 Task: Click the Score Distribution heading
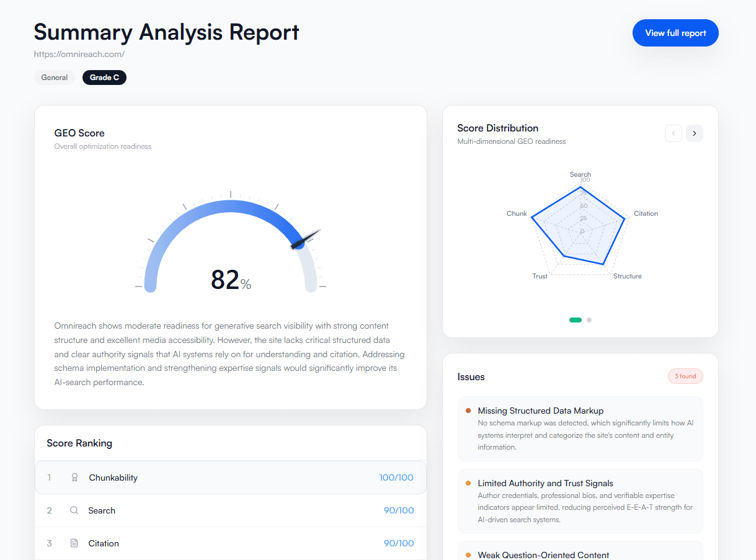(498, 128)
